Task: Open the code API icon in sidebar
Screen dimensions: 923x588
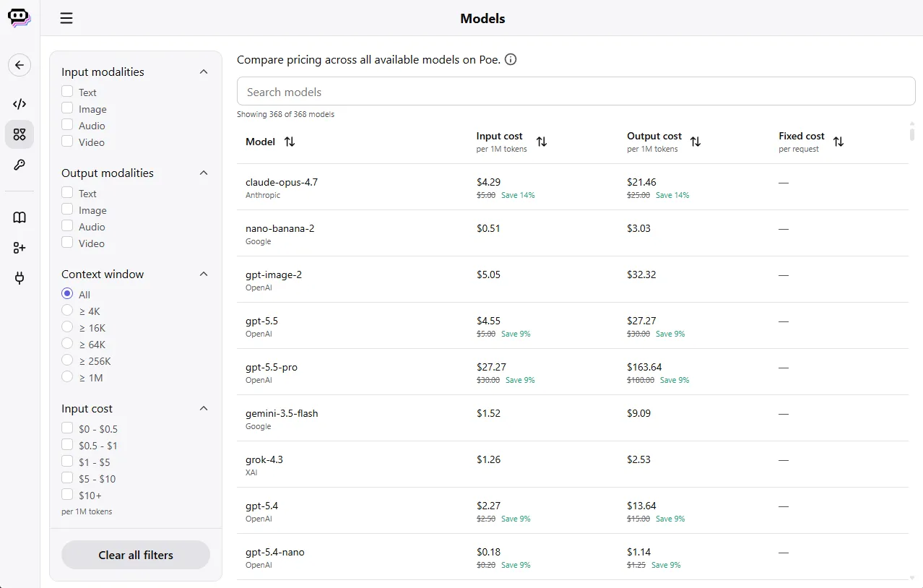Action: [x=19, y=104]
